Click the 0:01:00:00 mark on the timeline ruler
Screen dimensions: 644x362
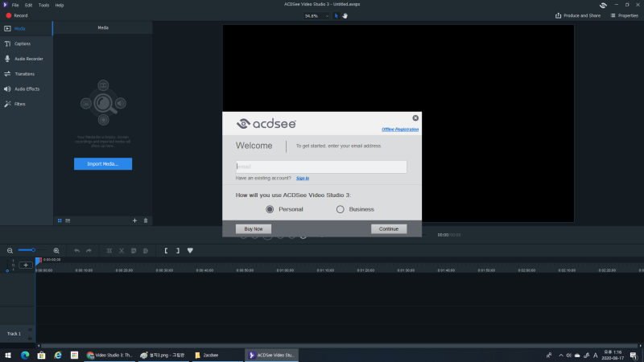[x=285, y=270]
